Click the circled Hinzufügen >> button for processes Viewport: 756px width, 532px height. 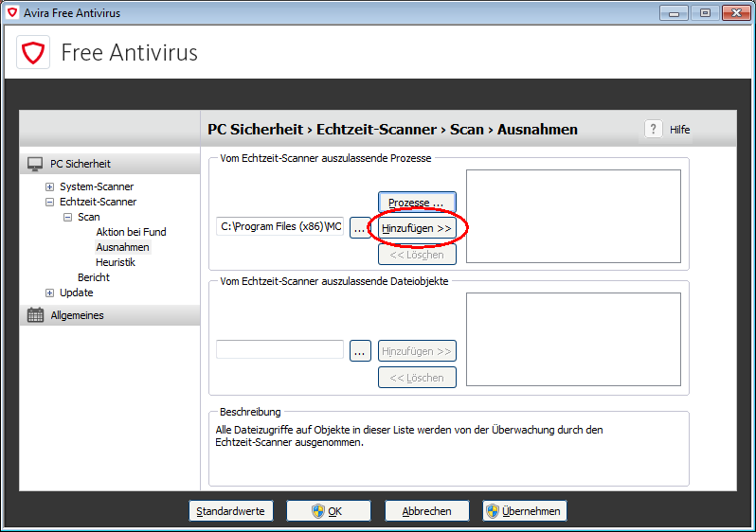point(417,229)
